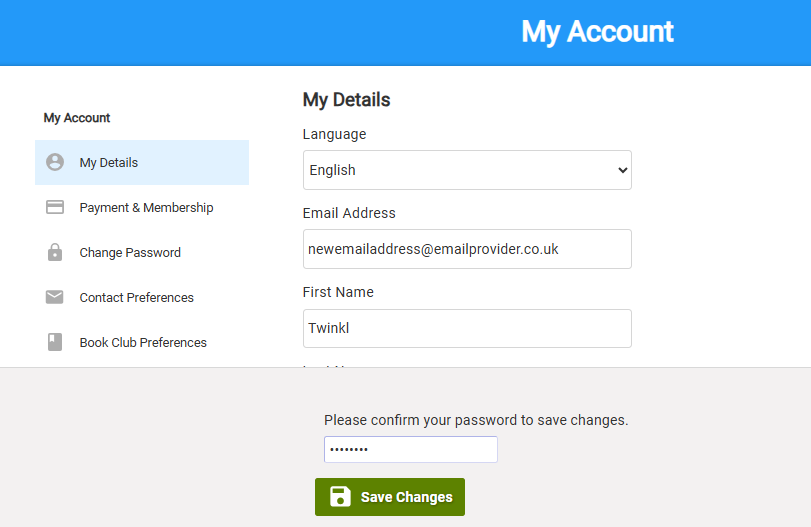811x527 pixels.
Task: Go to Change Password page
Action: point(142,252)
